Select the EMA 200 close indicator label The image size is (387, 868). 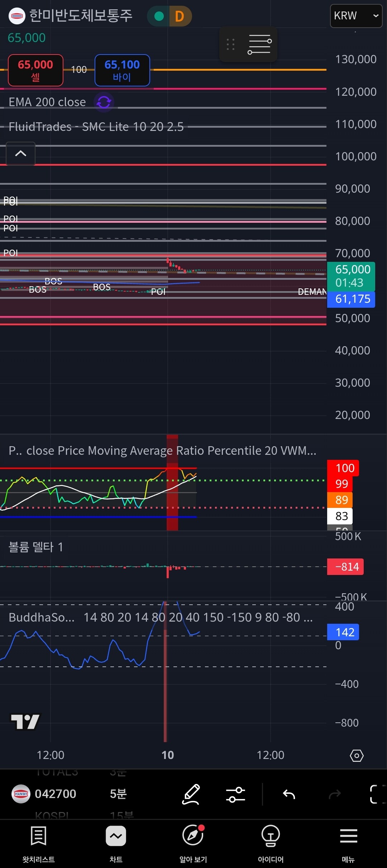click(47, 102)
